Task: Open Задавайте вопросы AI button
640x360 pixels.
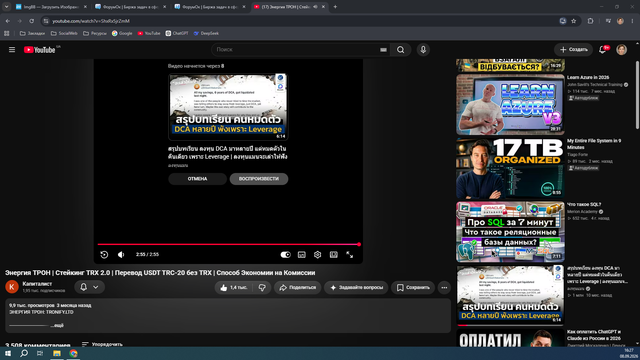Action: point(356,287)
